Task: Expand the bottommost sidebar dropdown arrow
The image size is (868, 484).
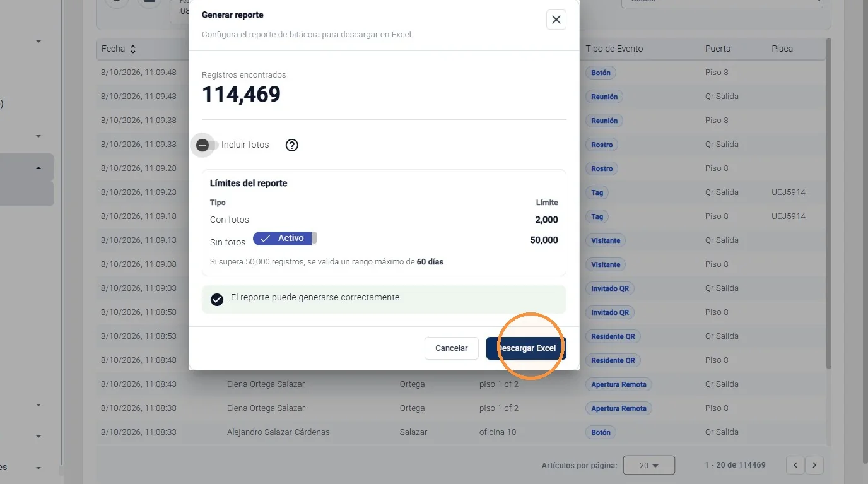Action: pos(38,468)
